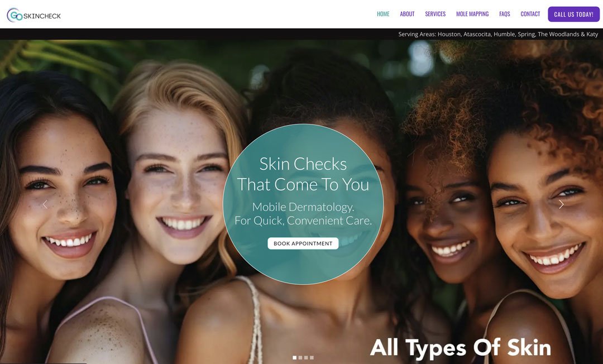Select the fourth slide indicator square
This screenshot has width=603, height=364.
pos(312,357)
